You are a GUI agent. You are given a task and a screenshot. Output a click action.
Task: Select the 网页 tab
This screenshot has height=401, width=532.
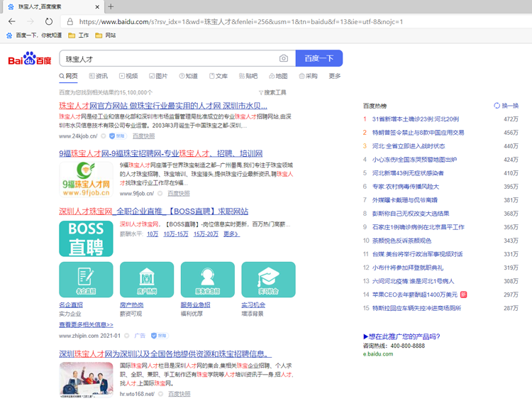click(x=68, y=76)
